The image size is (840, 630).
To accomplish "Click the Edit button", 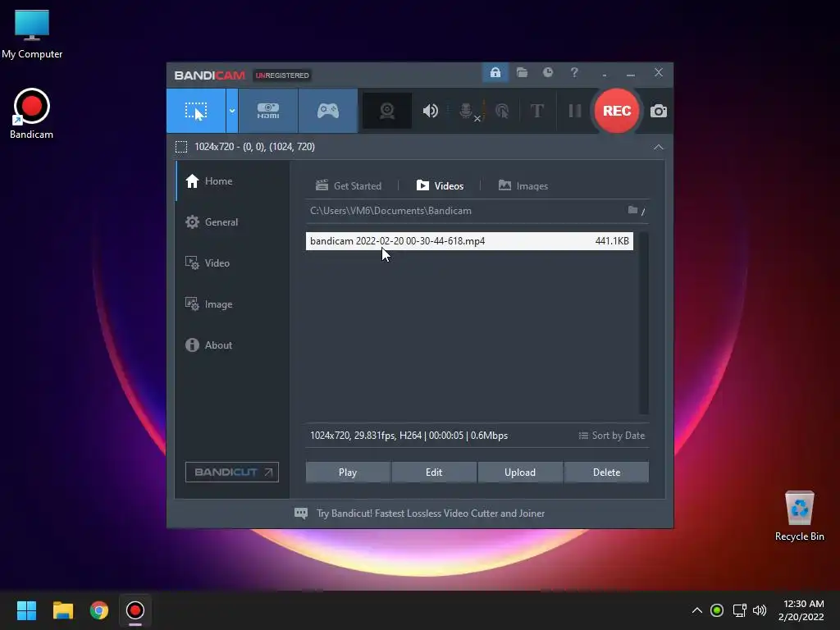I will 434,472.
